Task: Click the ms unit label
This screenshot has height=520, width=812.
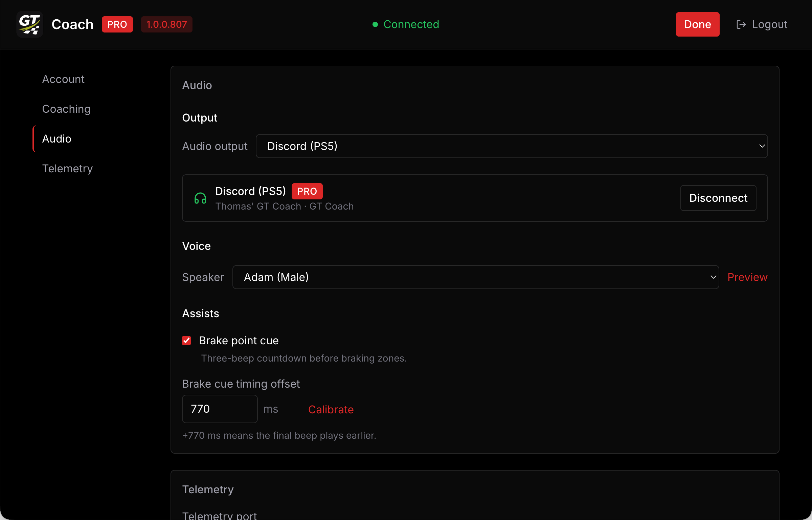Action: pyautogui.click(x=271, y=409)
